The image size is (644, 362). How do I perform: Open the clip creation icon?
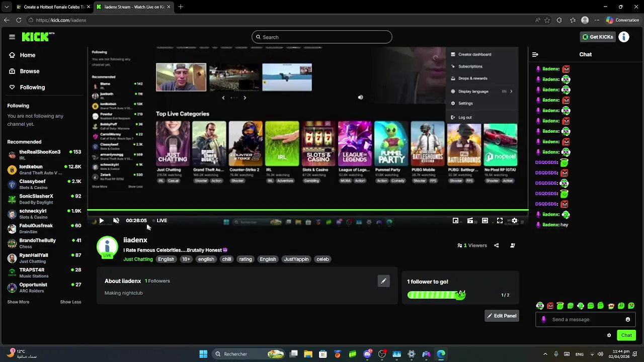(x=470, y=220)
